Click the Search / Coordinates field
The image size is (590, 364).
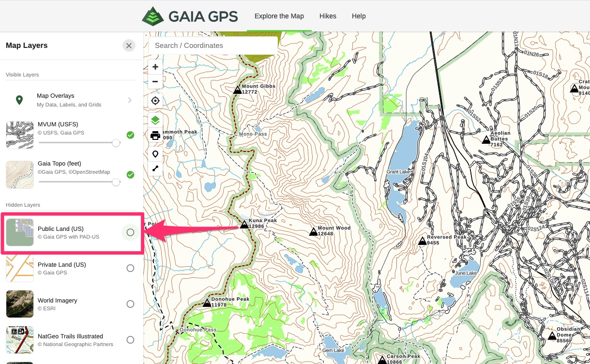213,45
